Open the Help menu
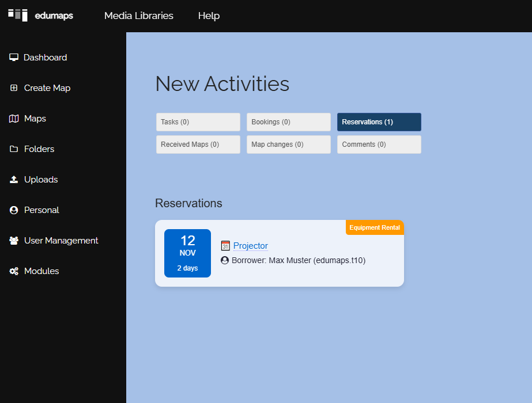Screen dimensions: 532x403 tap(209, 16)
